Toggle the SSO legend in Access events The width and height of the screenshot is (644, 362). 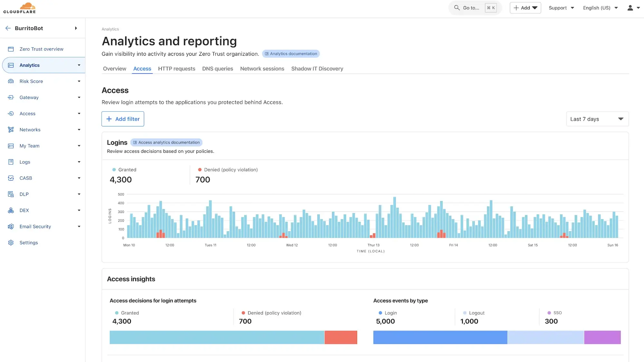(x=554, y=312)
